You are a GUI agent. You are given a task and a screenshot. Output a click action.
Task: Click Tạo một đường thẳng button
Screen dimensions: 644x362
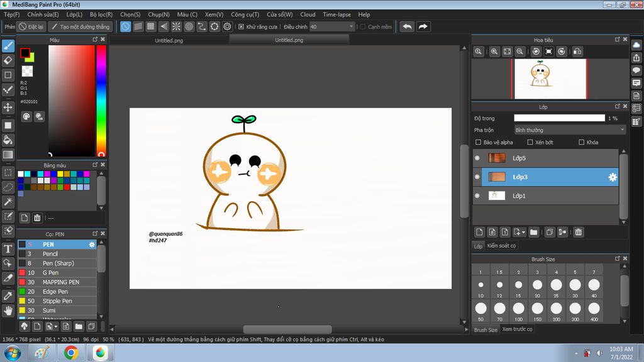(80, 26)
